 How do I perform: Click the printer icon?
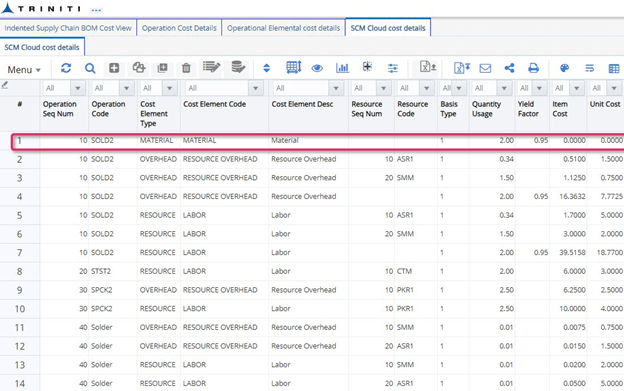tap(533, 68)
